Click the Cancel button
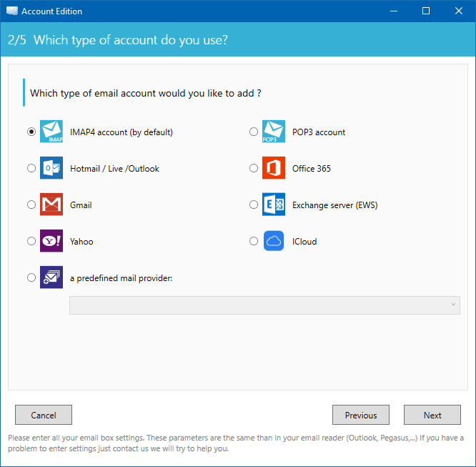This screenshot has height=467, width=476. tap(44, 415)
